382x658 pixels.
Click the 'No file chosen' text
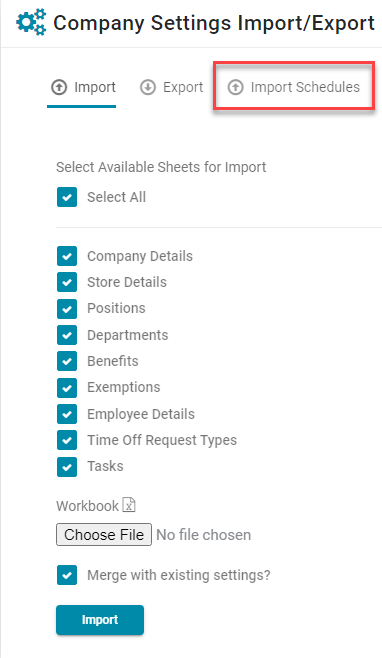pos(204,535)
